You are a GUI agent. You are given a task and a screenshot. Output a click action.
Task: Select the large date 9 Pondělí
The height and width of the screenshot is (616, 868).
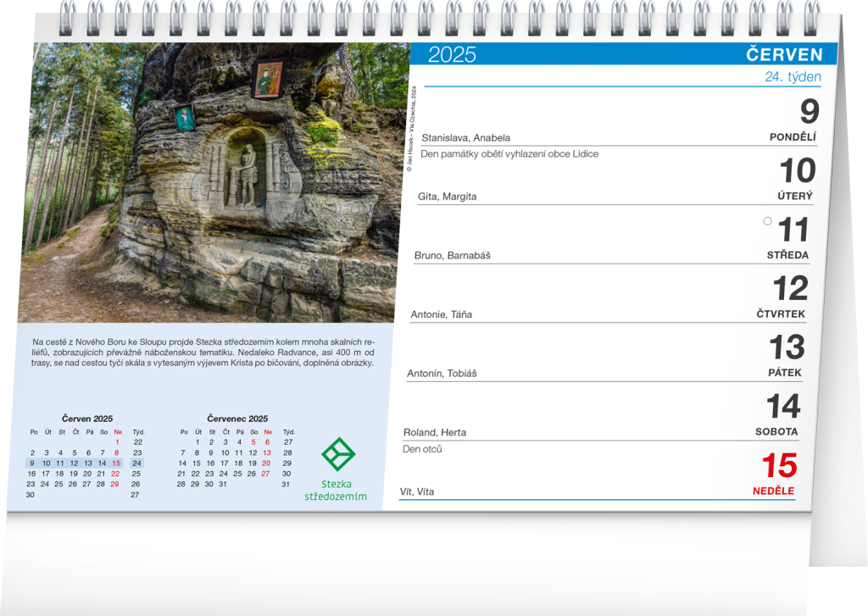tap(810, 113)
